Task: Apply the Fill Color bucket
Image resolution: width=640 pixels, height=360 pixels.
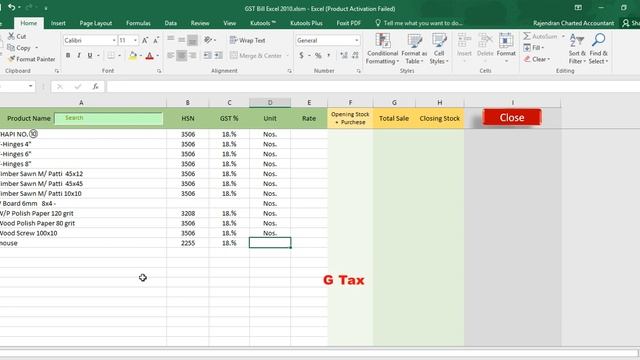Action: pyautogui.click(x=133, y=56)
